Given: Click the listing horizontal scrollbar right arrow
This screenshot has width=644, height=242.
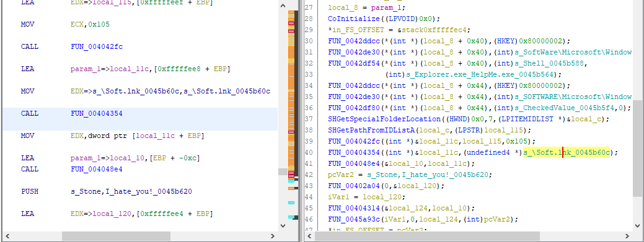Looking at the screenshot, I should coord(273,236).
